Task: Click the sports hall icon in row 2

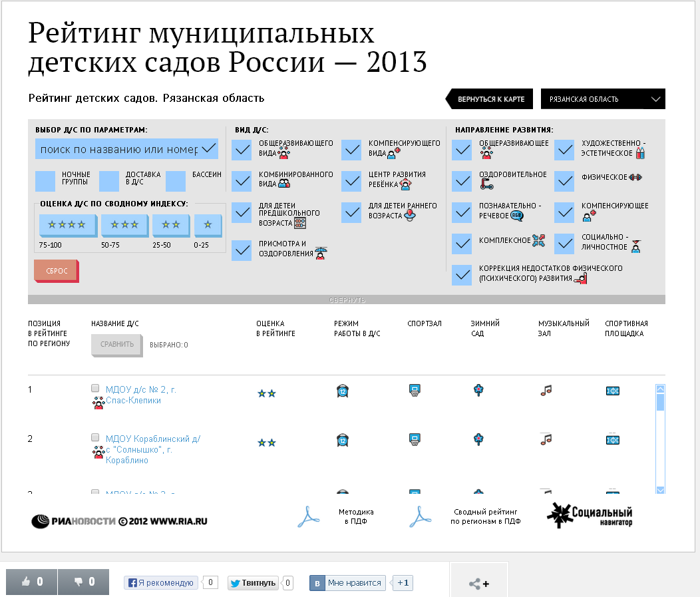Action: (415, 439)
